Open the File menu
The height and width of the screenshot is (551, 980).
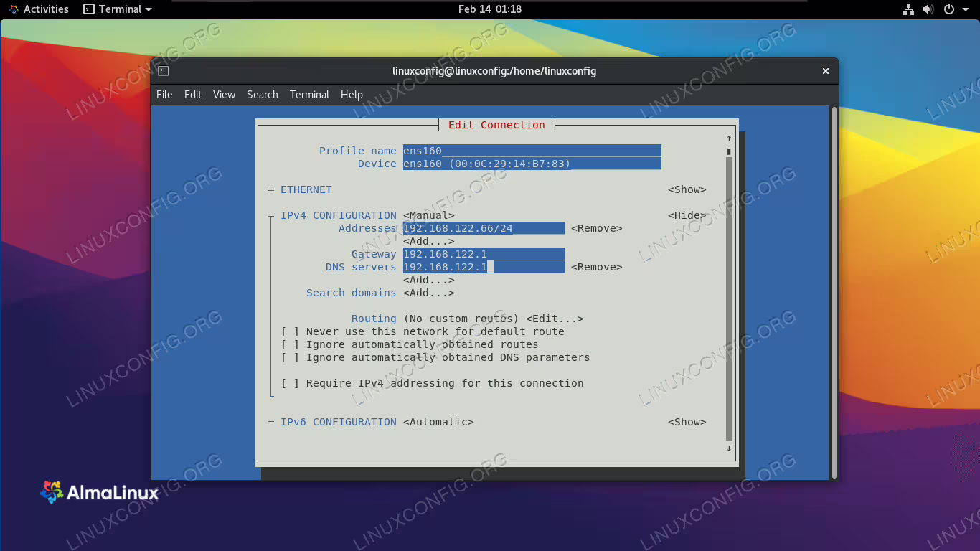point(164,95)
